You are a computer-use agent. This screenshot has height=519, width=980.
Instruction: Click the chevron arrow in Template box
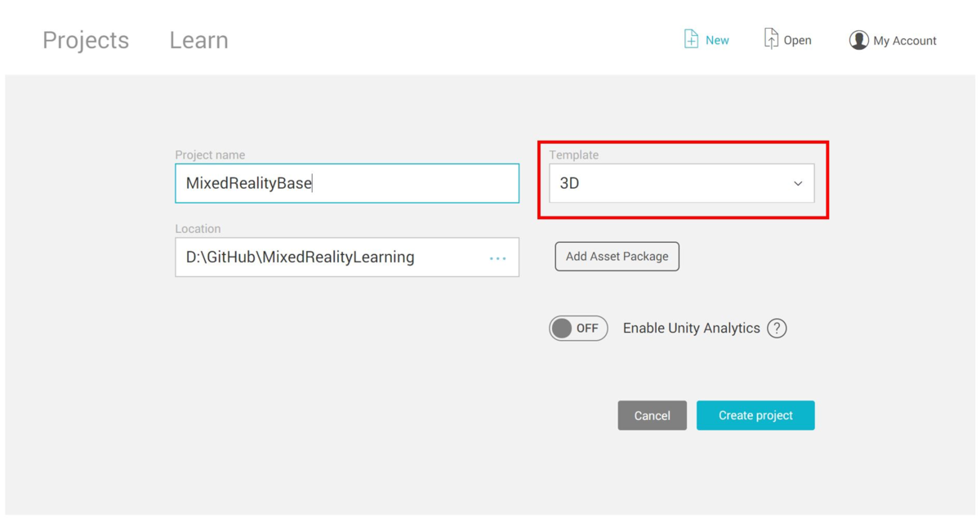[x=798, y=184]
